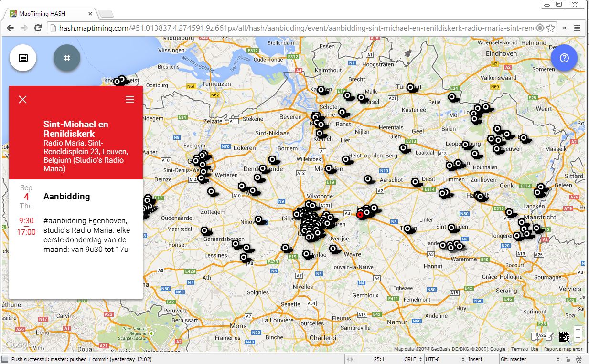This screenshot has height=364, width=589.
Task: Open the UTF-8 encoding dropdown
Action: click(x=445, y=359)
